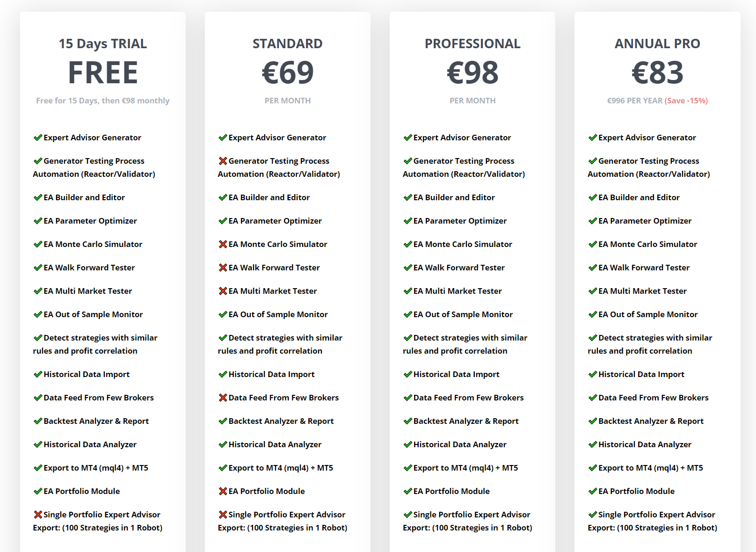The width and height of the screenshot is (756, 552).
Task: Select the STANDARD plan heading
Action: pos(288,44)
